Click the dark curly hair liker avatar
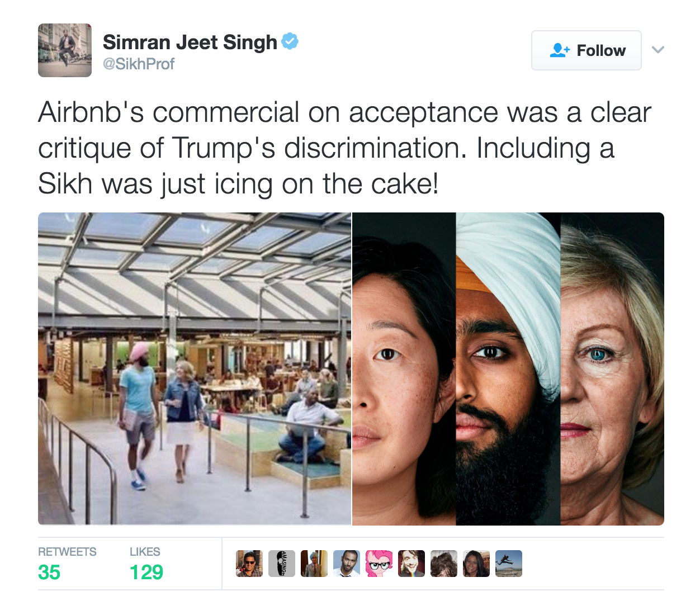The image size is (700, 596). pyautogui.click(x=444, y=564)
